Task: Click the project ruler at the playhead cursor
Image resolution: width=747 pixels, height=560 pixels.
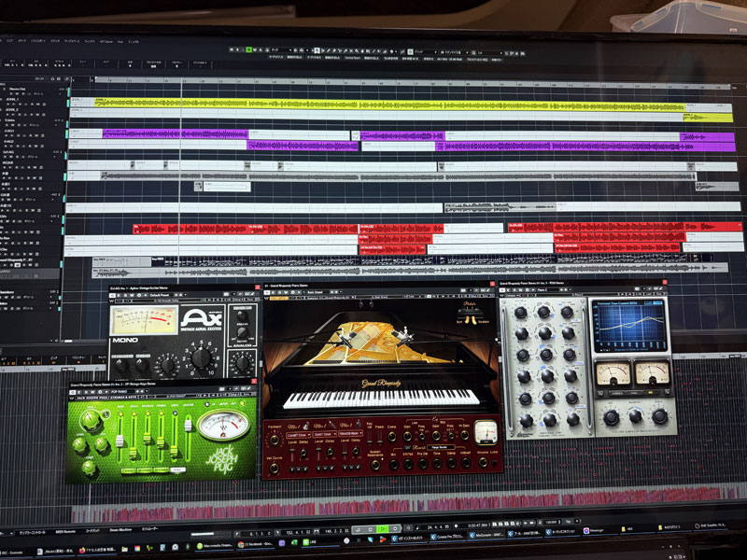Action: click(x=181, y=81)
